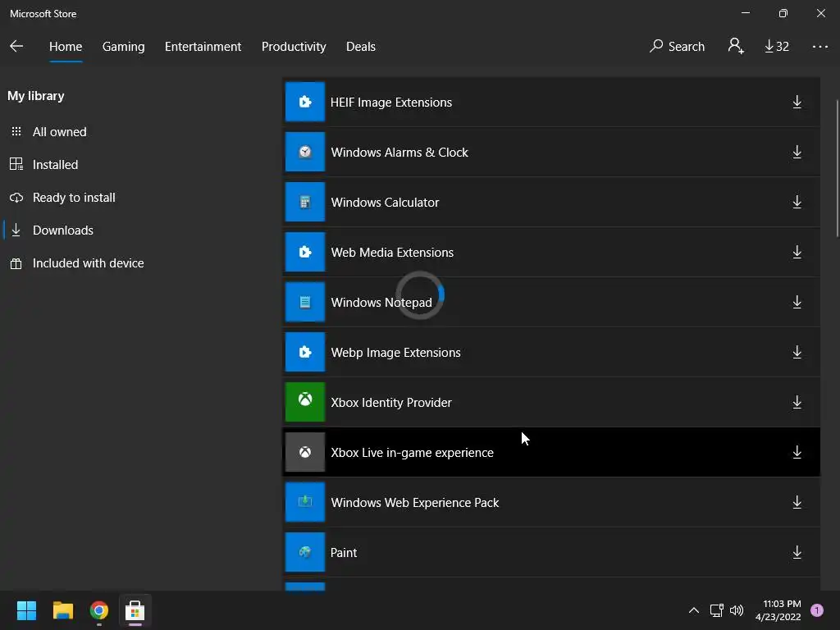Image resolution: width=840 pixels, height=630 pixels.
Task: Open the notification badge showing 1
Action: 817,610
